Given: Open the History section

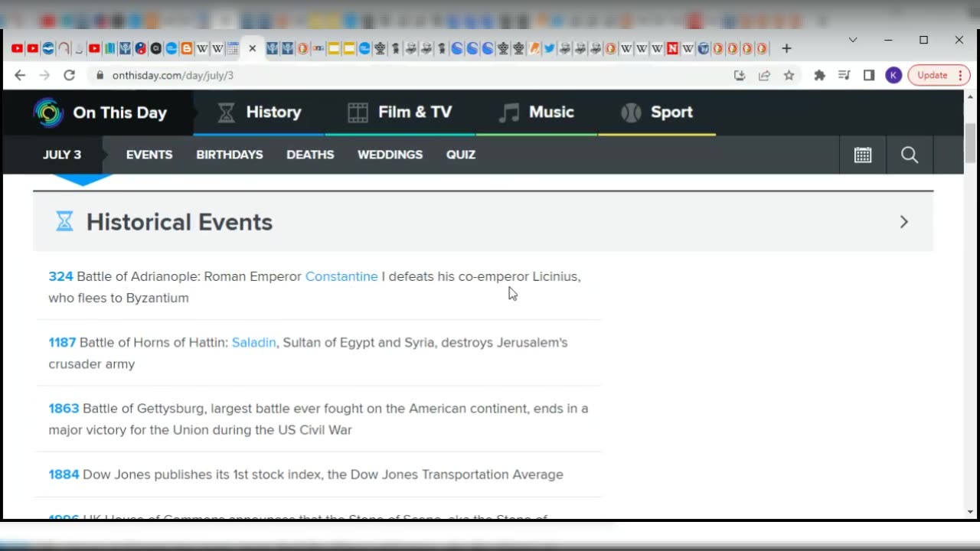Looking at the screenshot, I should click(x=260, y=112).
